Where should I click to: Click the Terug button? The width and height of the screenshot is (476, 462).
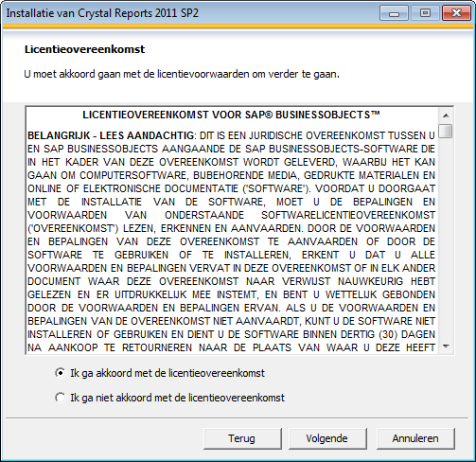[242, 438]
